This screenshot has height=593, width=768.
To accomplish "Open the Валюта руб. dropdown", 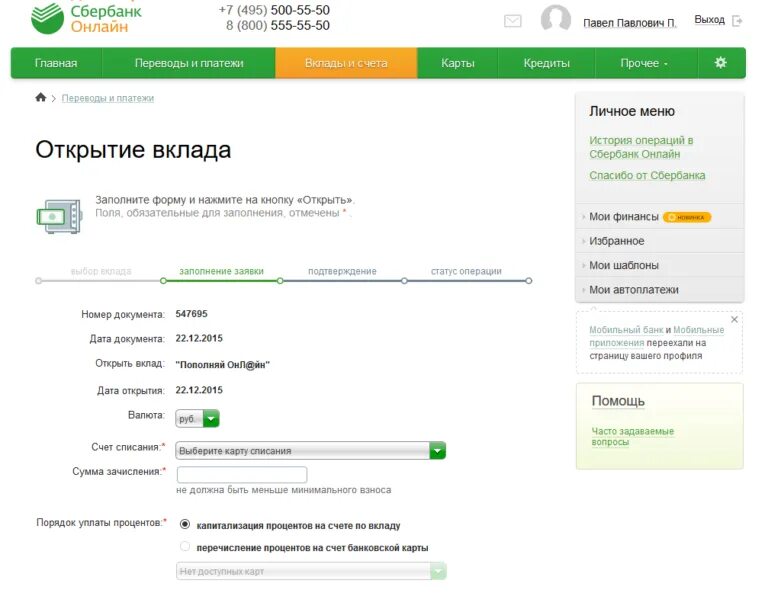I will (x=197, y=419).
